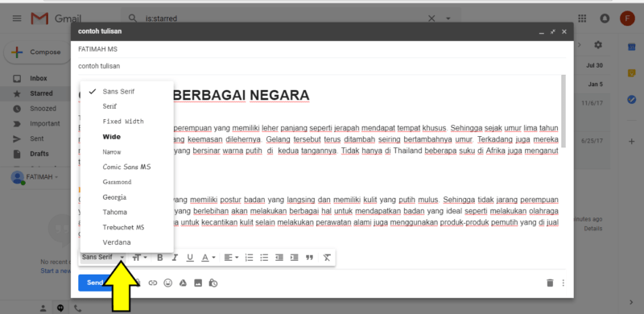This screenshot has width=644, height=314.
Task: Choose the Narrow font option
Action: [x=127, y=152]
